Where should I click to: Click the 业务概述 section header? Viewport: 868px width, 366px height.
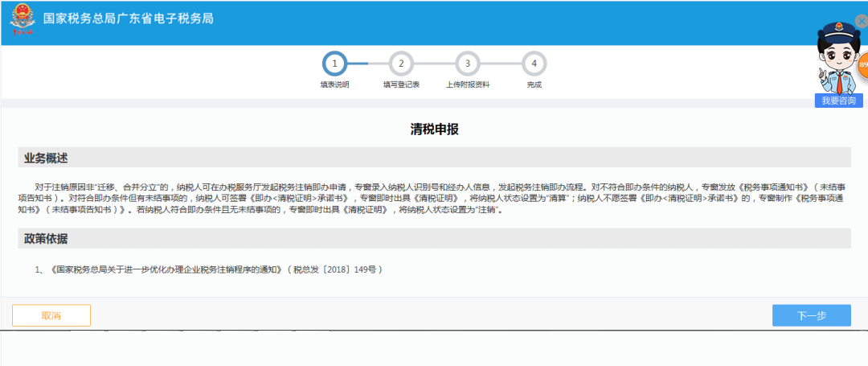click(x=434, y=158)
